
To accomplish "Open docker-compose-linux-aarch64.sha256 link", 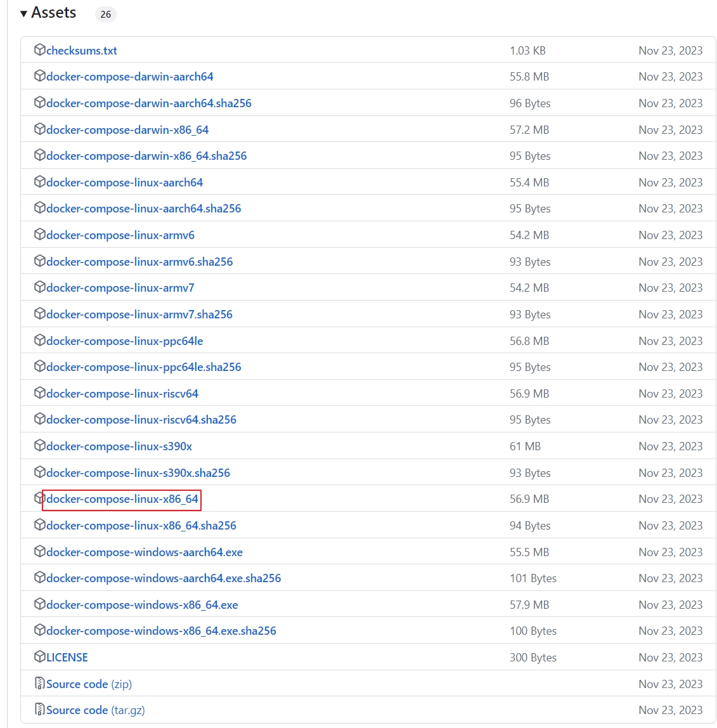I will click(143, 209).
